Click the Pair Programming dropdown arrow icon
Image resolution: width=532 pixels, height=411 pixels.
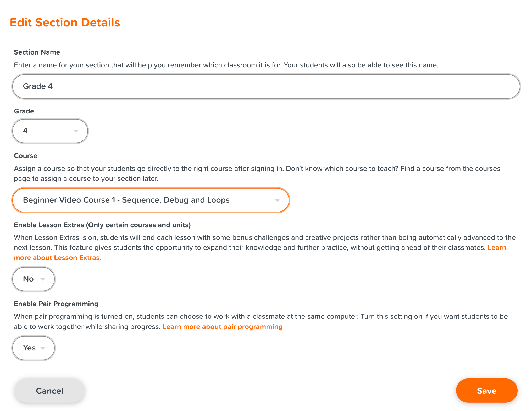tap(42, 348)
